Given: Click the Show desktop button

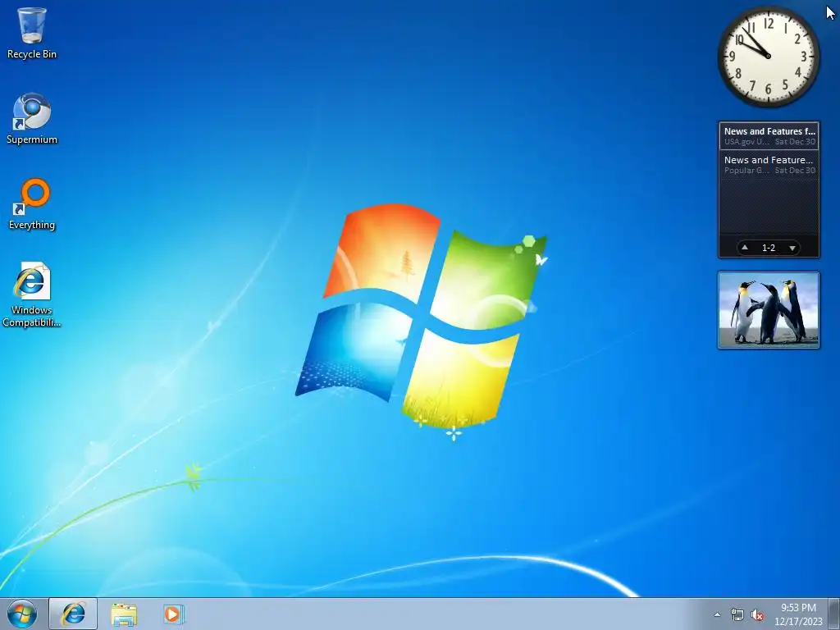Looking at the screenshot, I should [834, 614].
